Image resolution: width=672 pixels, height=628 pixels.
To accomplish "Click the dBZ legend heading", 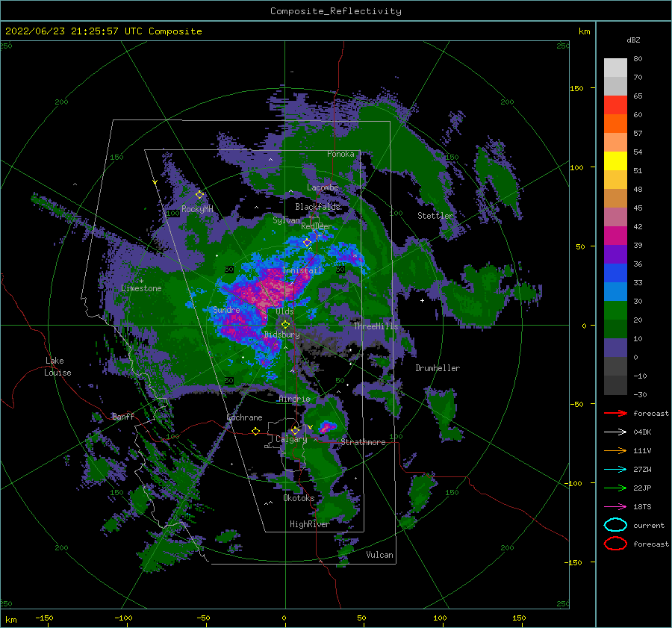I will pos(633,40).
